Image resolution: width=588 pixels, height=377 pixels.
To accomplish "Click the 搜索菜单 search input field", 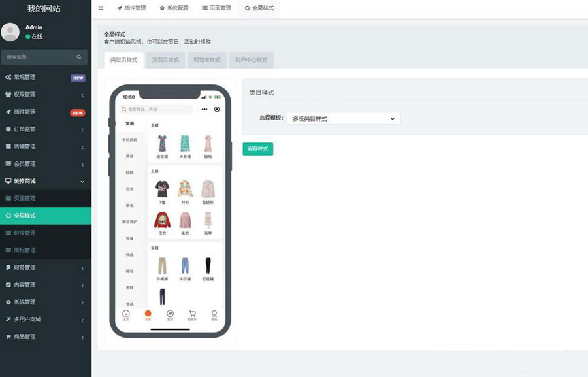I will (x=38, y=57).
